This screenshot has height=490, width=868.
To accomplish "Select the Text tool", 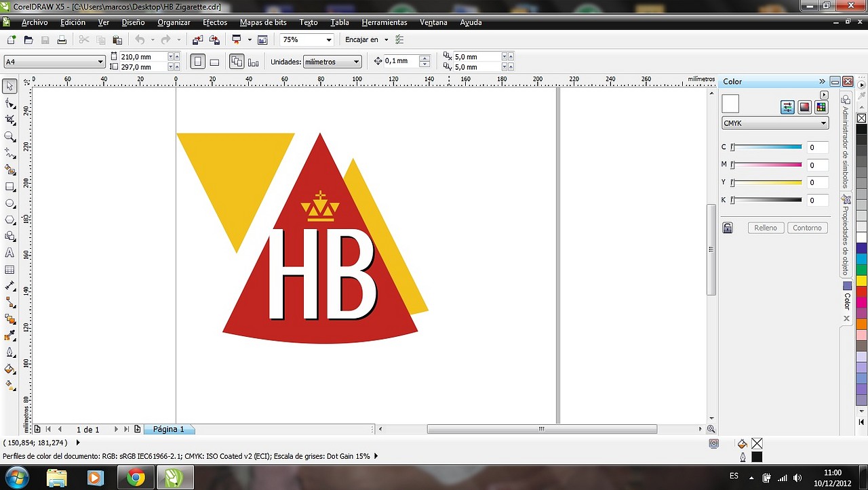I will tap(9, 253).
